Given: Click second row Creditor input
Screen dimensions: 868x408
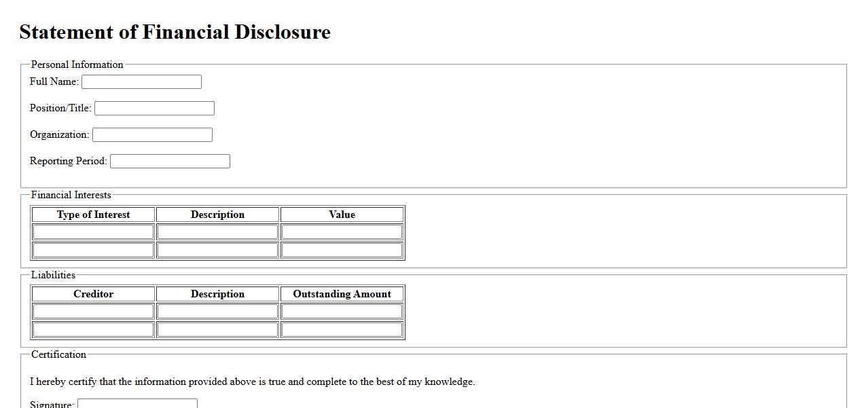Looking at the screenshot, I should point(94,329).
